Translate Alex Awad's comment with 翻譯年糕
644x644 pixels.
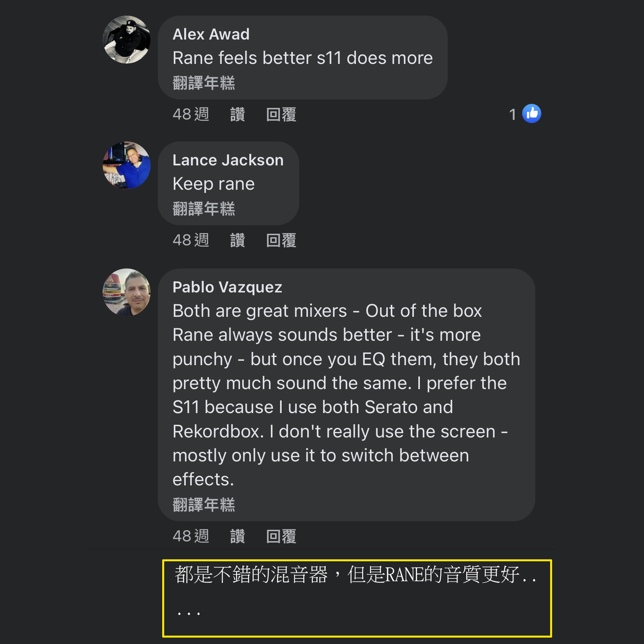pos(204,83)
